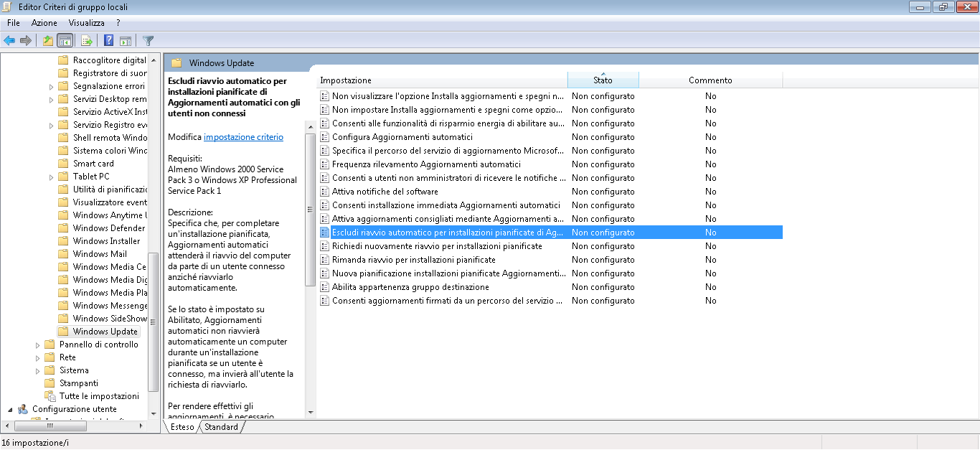The image size is (980, 450).
Task: Collapse the Configurazione utente node
Action: 11,409
